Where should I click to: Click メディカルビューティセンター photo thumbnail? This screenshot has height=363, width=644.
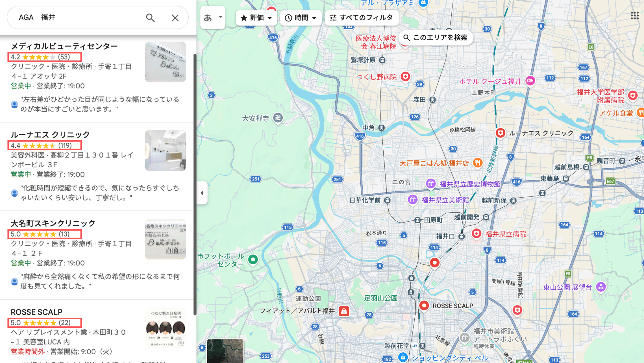(x=165, y=62)
